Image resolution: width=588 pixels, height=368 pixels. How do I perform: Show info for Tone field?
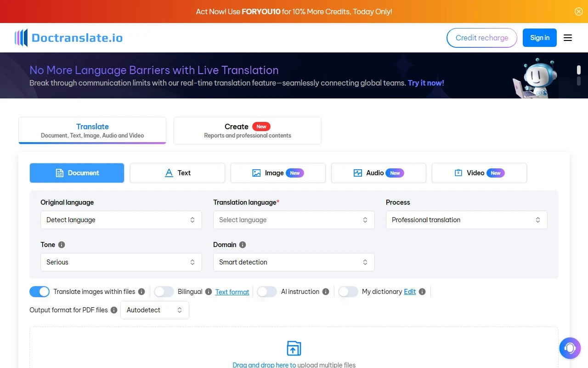point(62,245)
